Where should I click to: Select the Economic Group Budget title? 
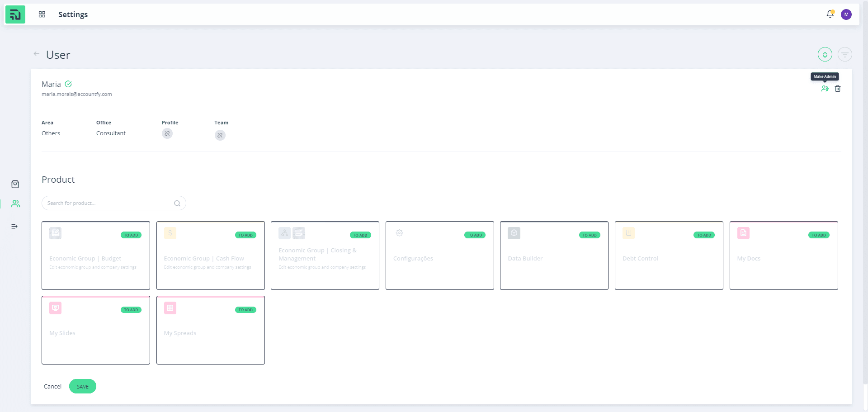(85, 259)
